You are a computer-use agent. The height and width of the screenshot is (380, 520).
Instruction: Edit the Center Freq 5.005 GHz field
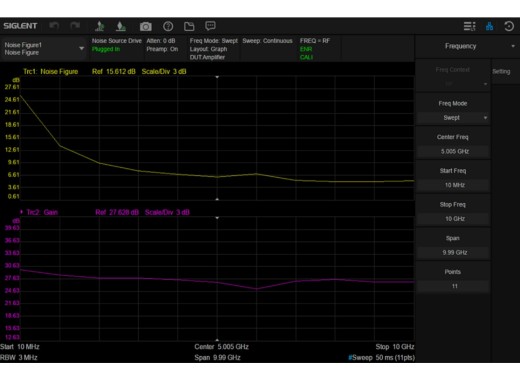(x=453, y=151)
